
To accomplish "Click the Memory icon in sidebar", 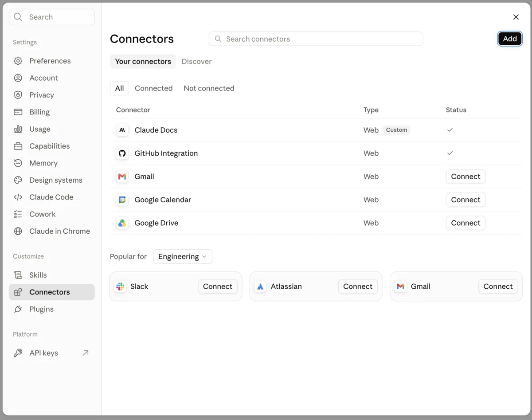I will (18, 163).
